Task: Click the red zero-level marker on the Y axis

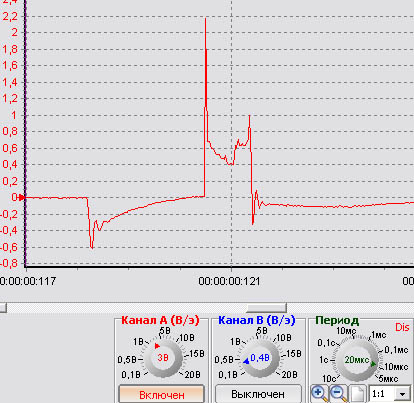Action: tap(22, 198)
